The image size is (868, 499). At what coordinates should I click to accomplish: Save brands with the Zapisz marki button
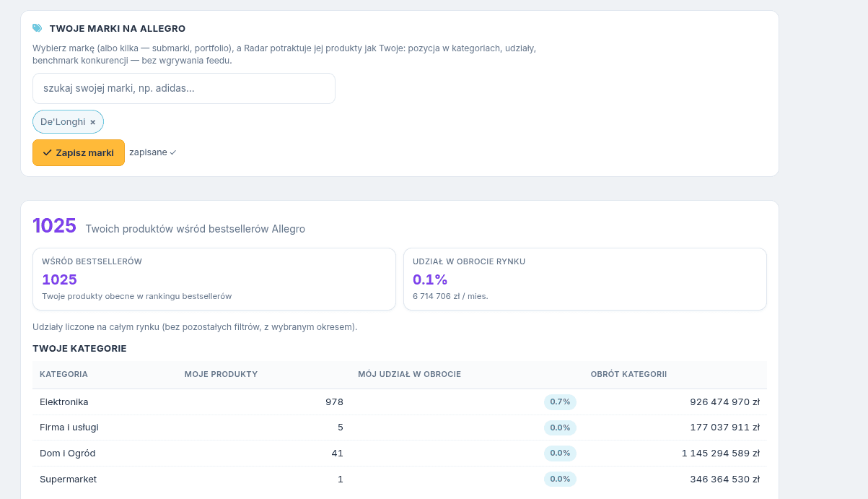[79, 152]
